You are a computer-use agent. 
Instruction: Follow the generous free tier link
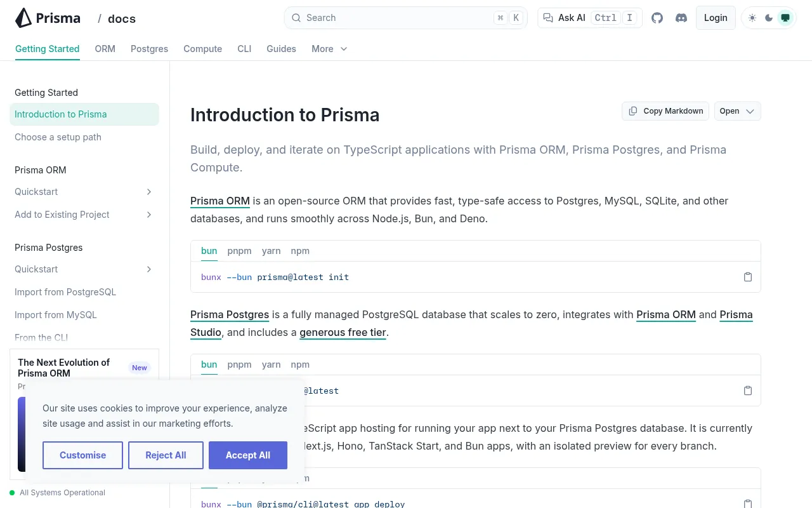343,333
